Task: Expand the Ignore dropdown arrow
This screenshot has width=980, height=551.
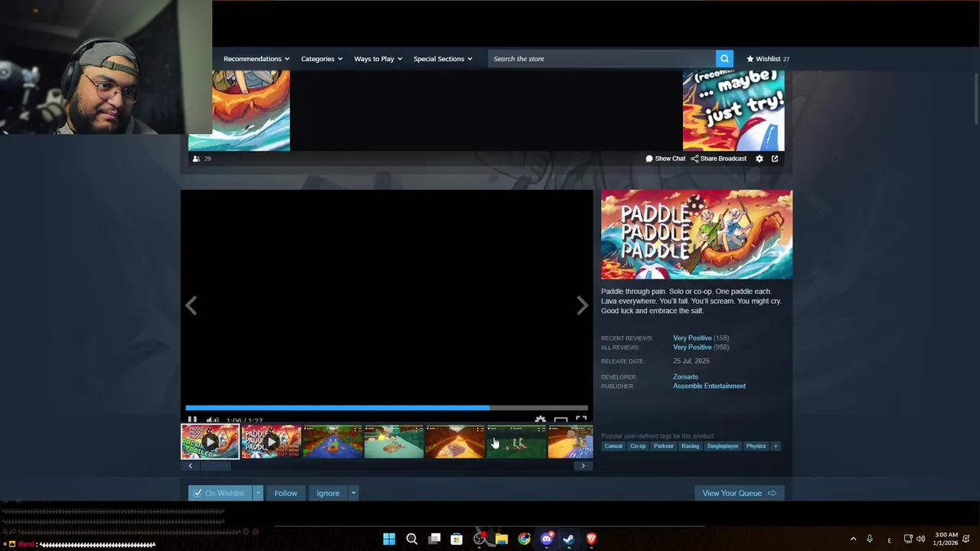Action: click(353, 493)
